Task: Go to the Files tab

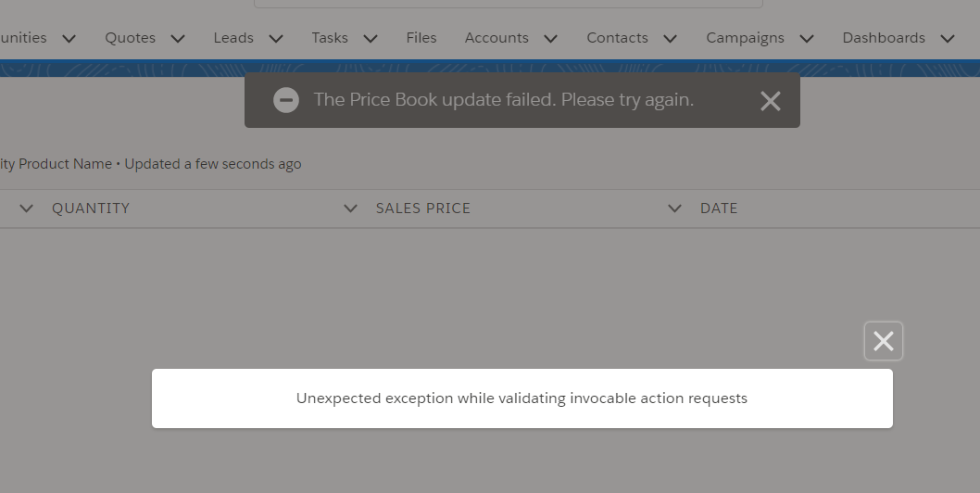Action: [421, 38]
